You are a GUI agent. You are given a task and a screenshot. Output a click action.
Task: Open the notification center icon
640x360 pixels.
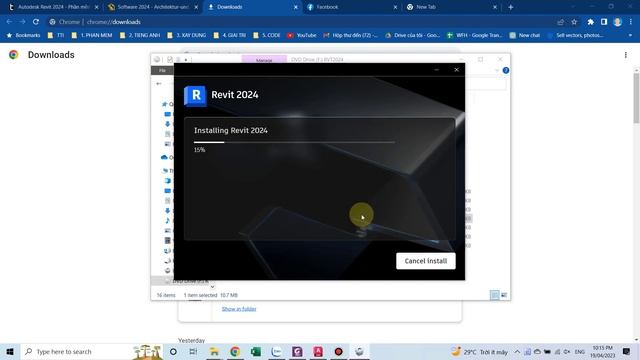[627, 351]
